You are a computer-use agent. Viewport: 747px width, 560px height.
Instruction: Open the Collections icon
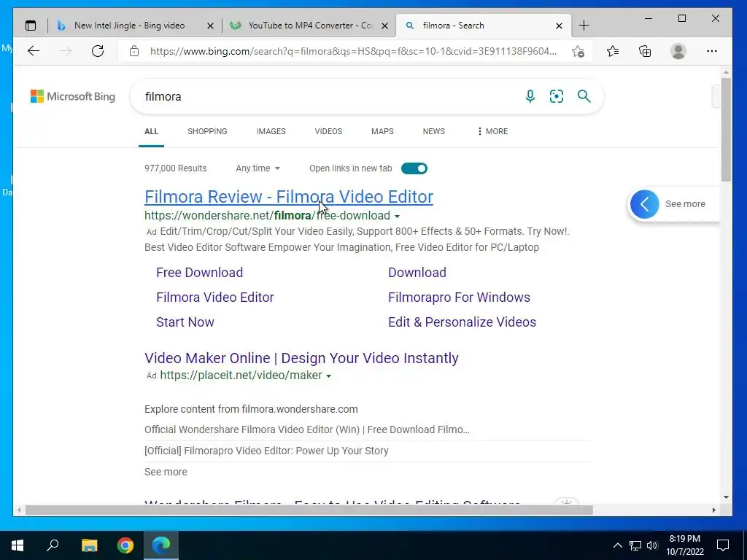click(x=645, y=51)
